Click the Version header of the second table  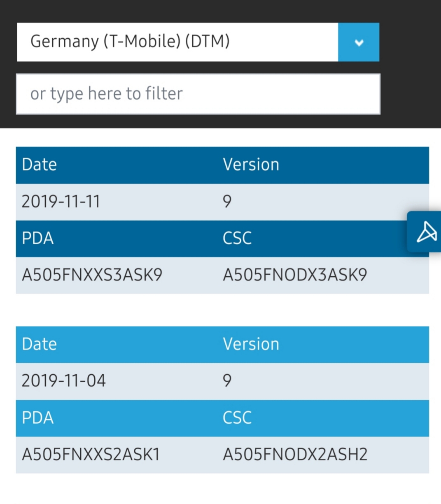click(251, 344)
